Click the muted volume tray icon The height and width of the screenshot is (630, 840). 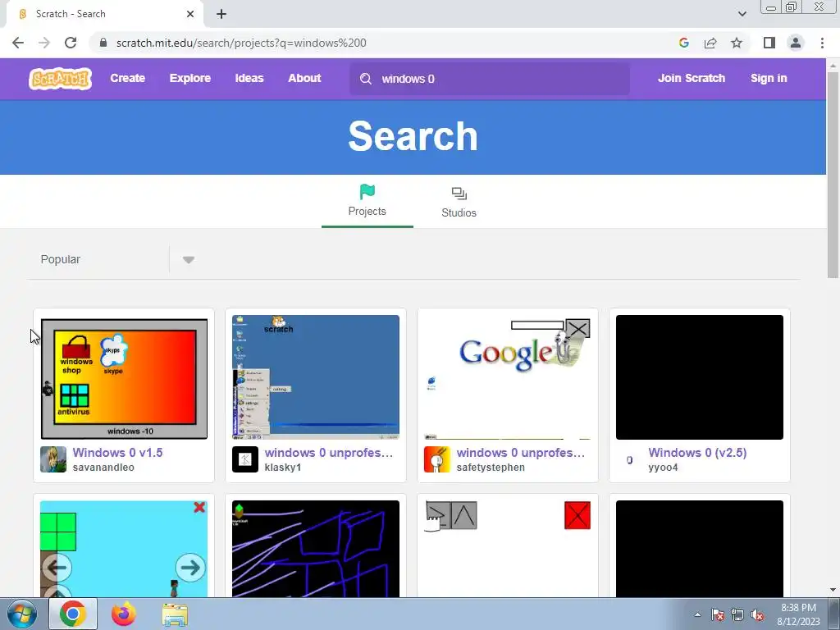point(757,614)
